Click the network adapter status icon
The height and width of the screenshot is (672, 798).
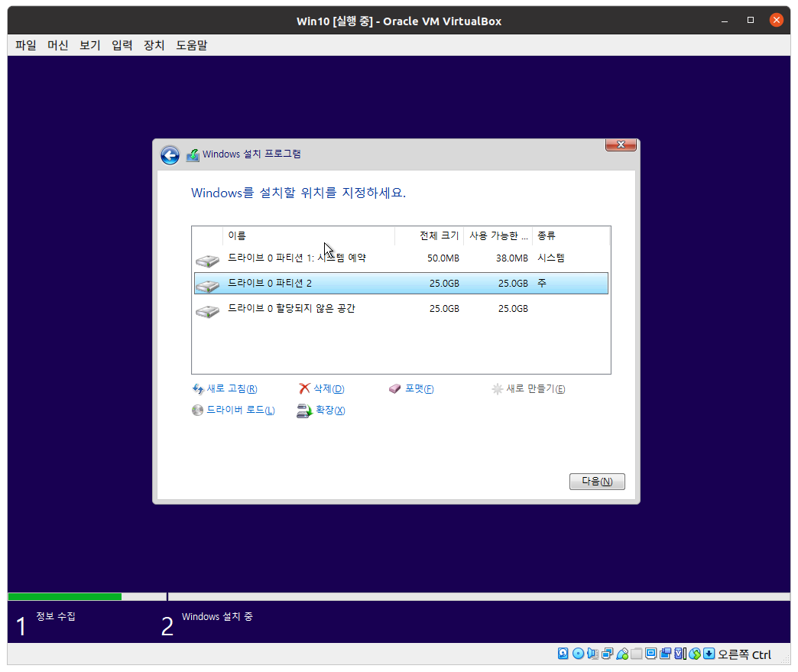tap(607, 654)
